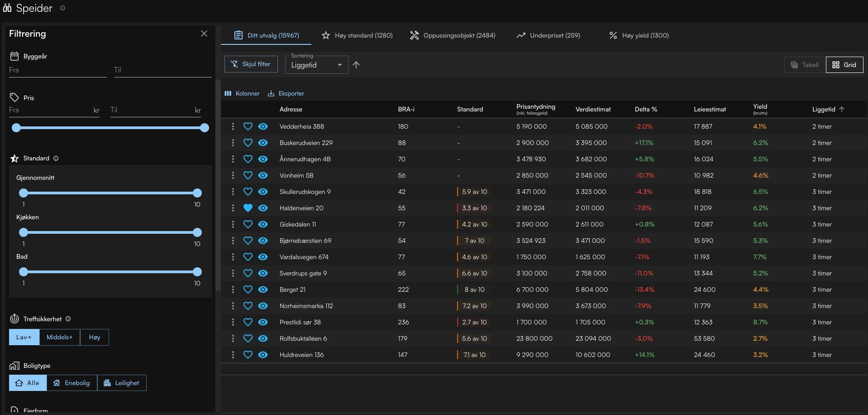Open three-dot menu for Buskerudveien 229
Screen dimensions: 868x415
[x=233, y=143]
